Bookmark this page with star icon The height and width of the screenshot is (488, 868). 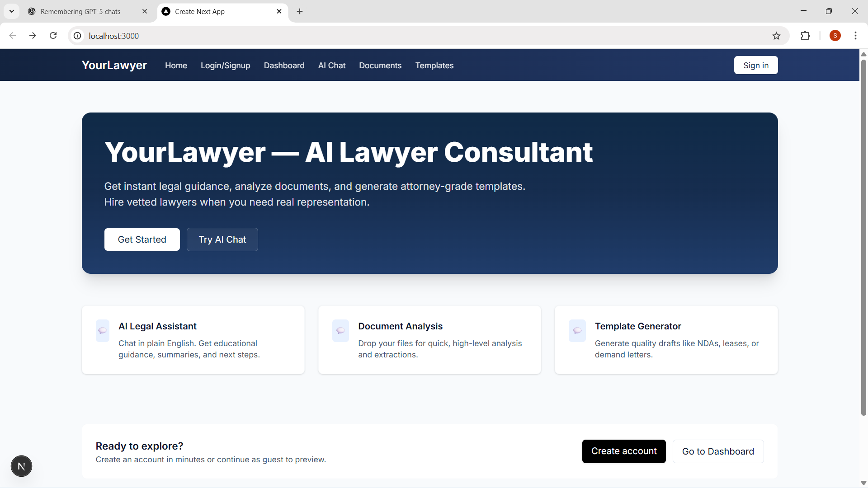pyautogui.click(x=776, y=36)
